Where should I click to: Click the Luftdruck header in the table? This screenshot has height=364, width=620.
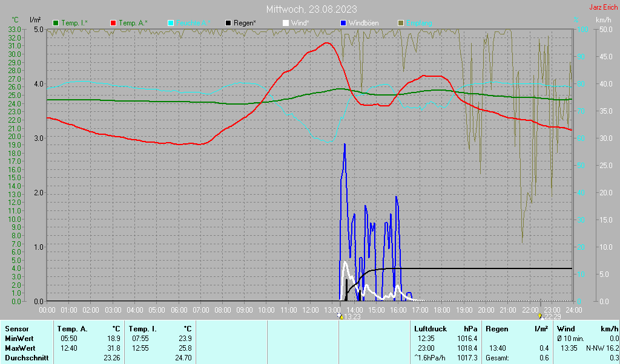(429, 328)
